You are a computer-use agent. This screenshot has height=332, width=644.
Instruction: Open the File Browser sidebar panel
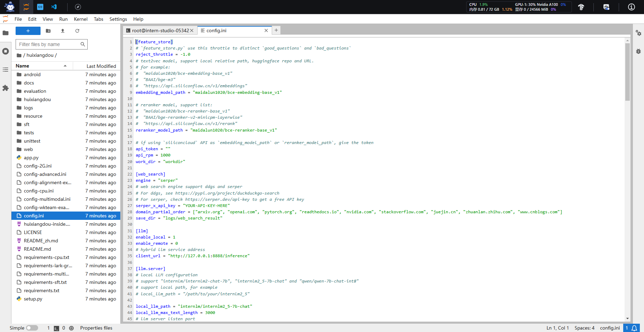click(6, 33)
